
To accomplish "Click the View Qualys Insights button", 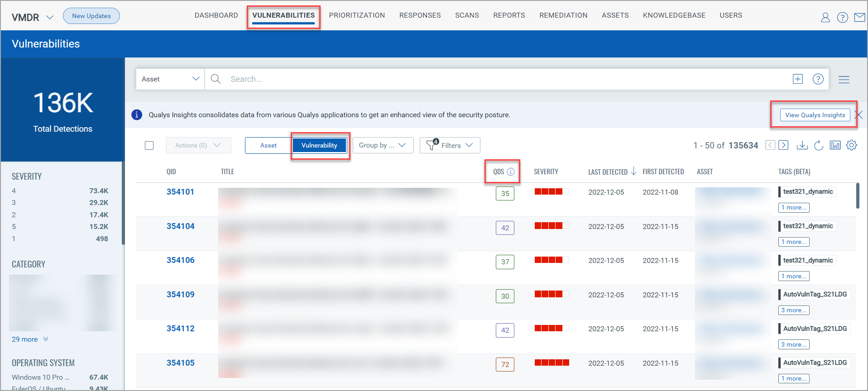I will point(815,115).
